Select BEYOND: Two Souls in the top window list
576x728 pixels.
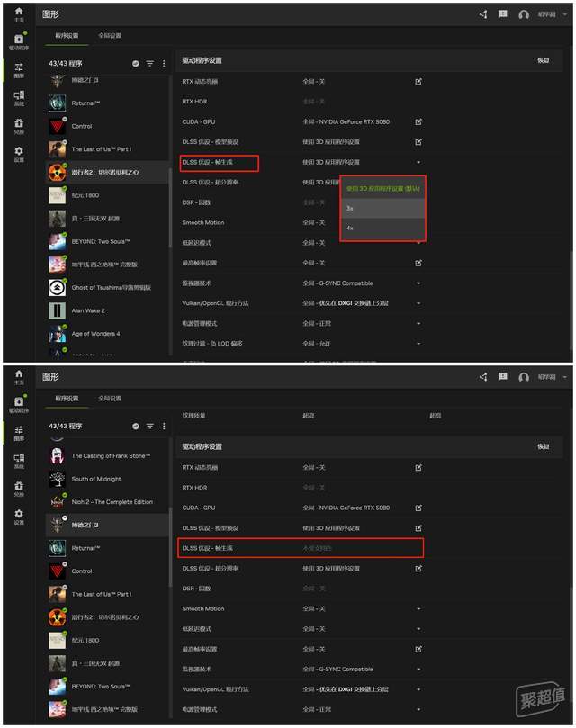point(108,241)
